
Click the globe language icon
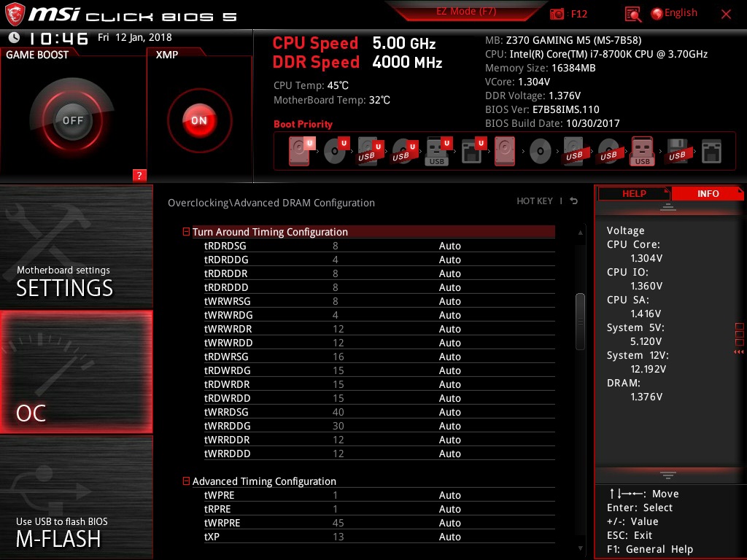pos(657,14)
